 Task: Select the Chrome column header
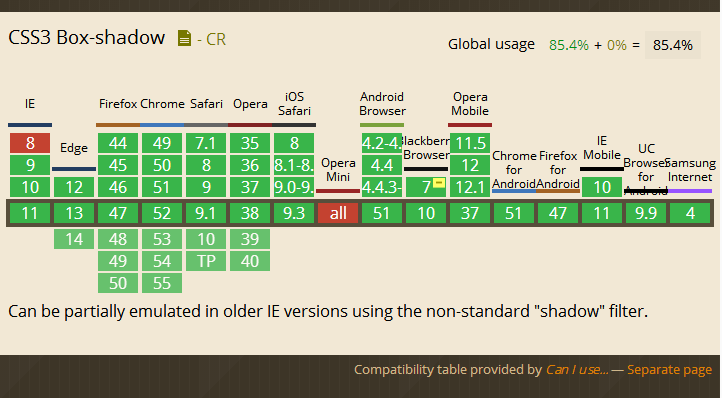coord(162,104)
